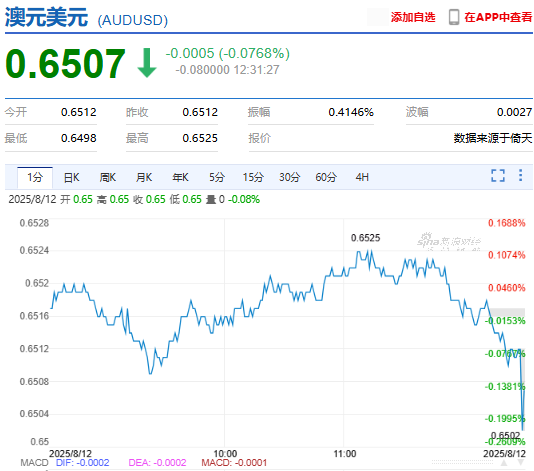The height and width of the screenshot is (471, 534).
Task: Click the 添加自选 link
Action: [x=413, y=17]
